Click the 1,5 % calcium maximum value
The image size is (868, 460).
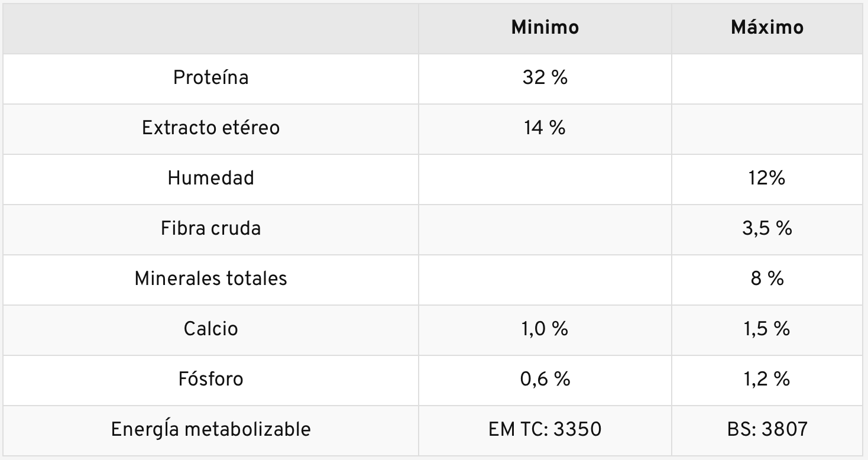[x=767, y=329]
